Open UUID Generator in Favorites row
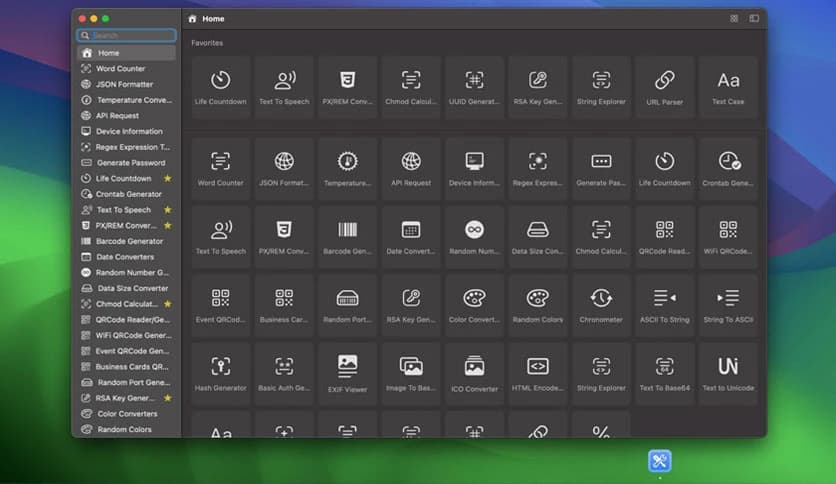Image resolution: width=836 pixels, height=484 pixels. 474,87
